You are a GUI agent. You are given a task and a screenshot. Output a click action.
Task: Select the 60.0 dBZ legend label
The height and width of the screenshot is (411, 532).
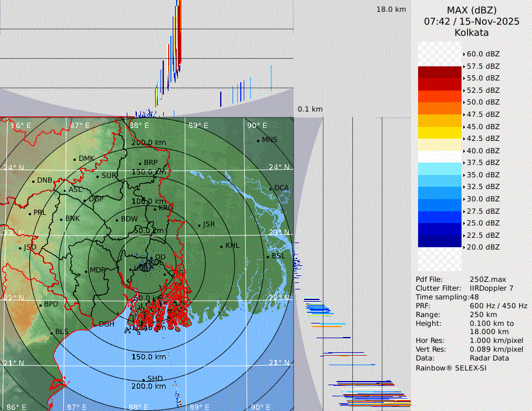pyautogui.click(x=483, y=53)
